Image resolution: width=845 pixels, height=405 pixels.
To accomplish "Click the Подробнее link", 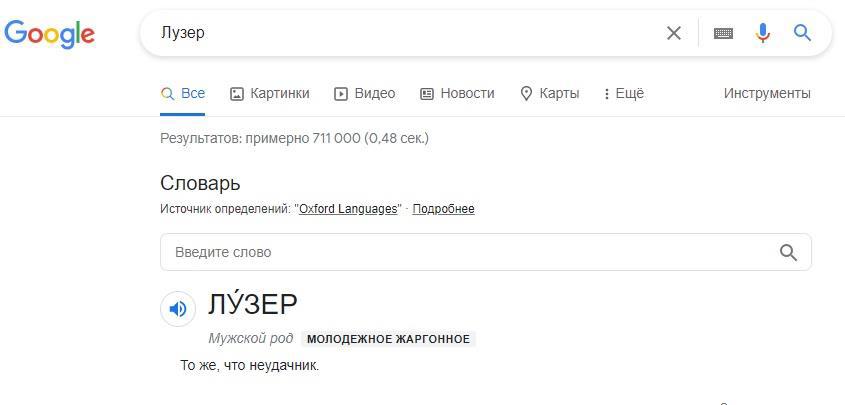I will click(x=443, y=209).
